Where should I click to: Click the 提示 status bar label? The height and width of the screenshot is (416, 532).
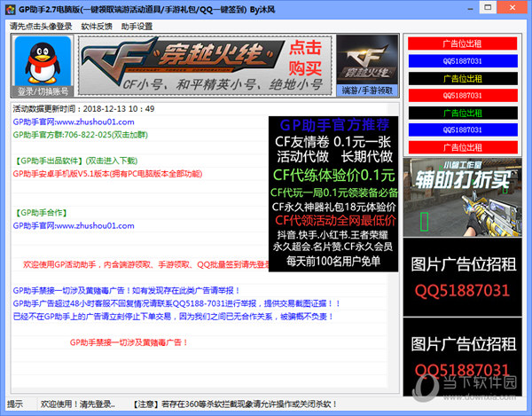click(x=15, y=404)
